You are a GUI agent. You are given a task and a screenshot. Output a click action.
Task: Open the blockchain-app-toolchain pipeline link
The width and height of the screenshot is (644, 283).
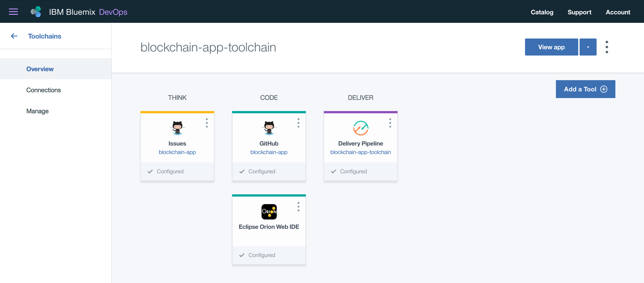pos(360,152)
